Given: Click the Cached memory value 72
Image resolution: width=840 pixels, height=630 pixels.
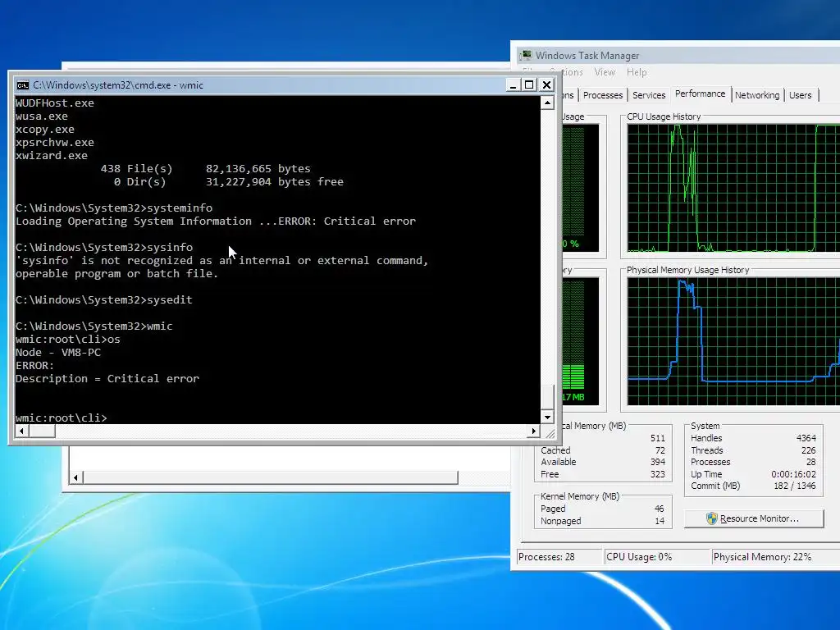Looking at the screenshot, I should tap(660, 451).
